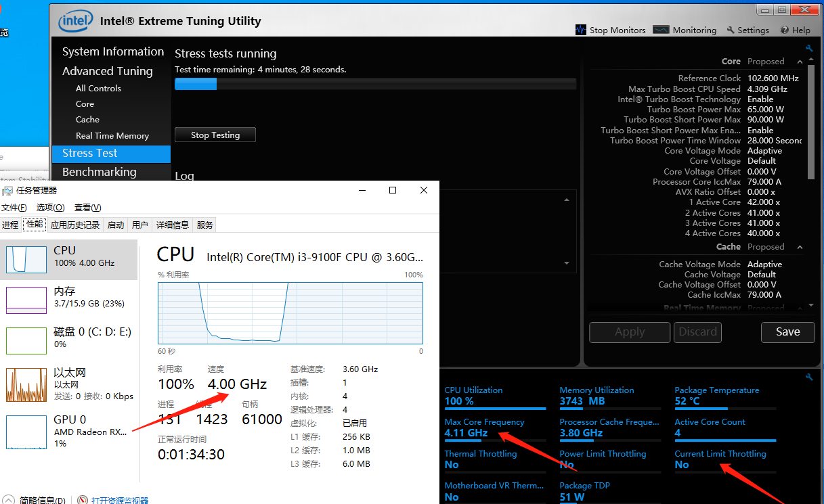
Task: Click the Intel logo in title bar
Action: pyautogui.click(x=75, y=21)
